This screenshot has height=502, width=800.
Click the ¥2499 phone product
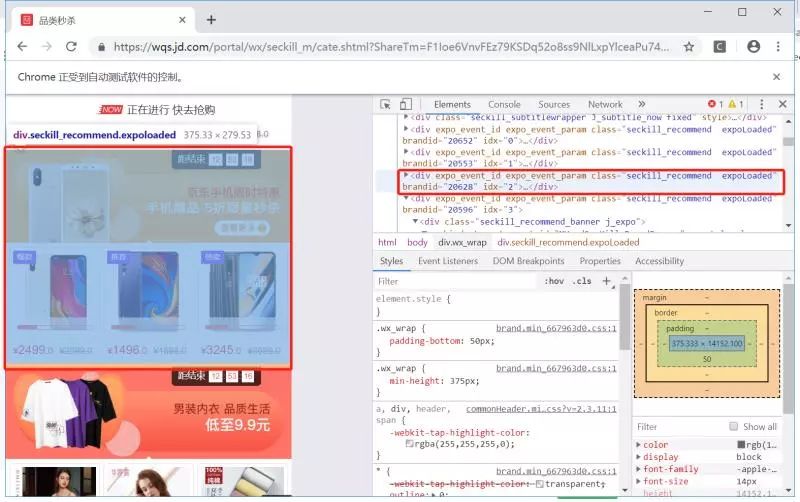click(54, 302)
